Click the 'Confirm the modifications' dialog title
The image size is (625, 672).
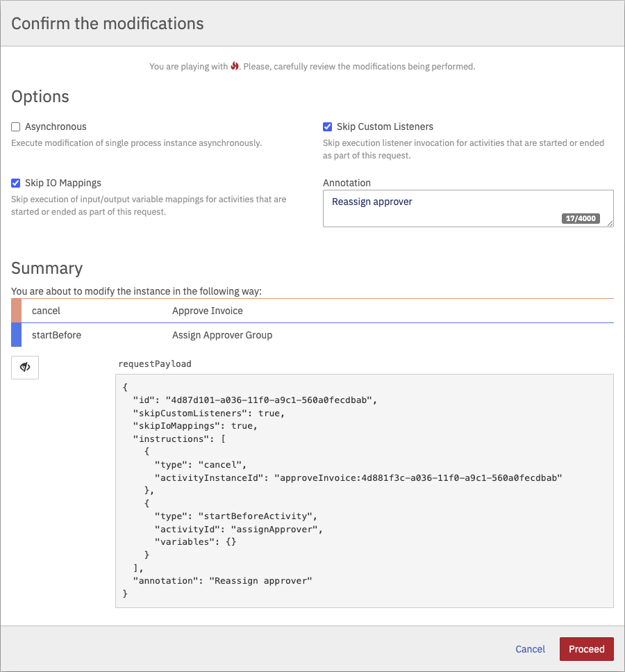pyautogui.click(x=108, y=24)
